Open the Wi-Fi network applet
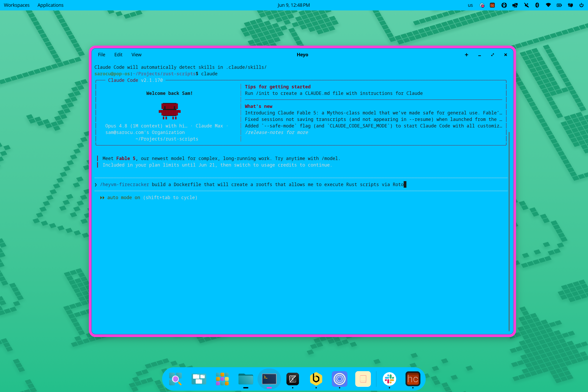The height and width of the screenshot is (392, 588). tap(548, 5)
